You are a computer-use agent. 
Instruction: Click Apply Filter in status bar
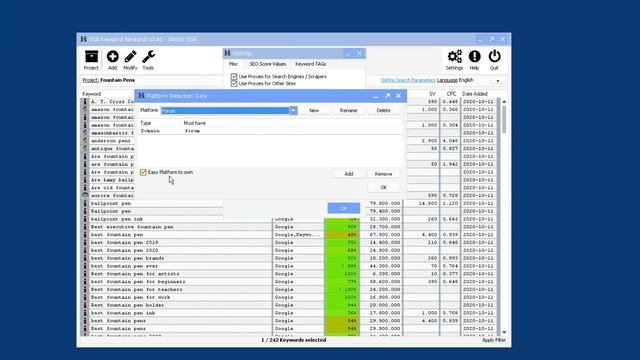pos(493,340)
